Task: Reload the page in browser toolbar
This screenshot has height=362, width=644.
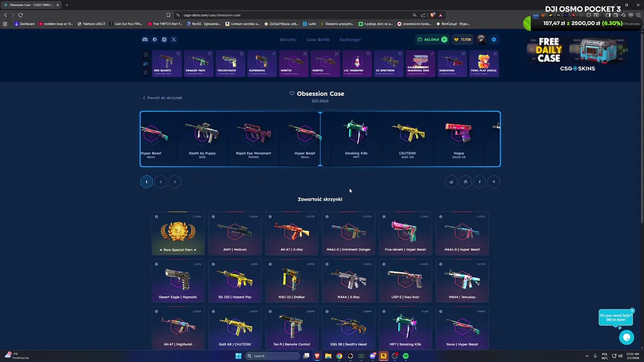Action: pos(21,15)
